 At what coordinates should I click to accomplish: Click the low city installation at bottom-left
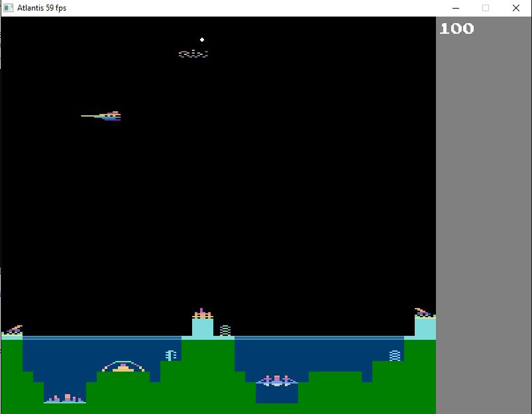point(65,398)
